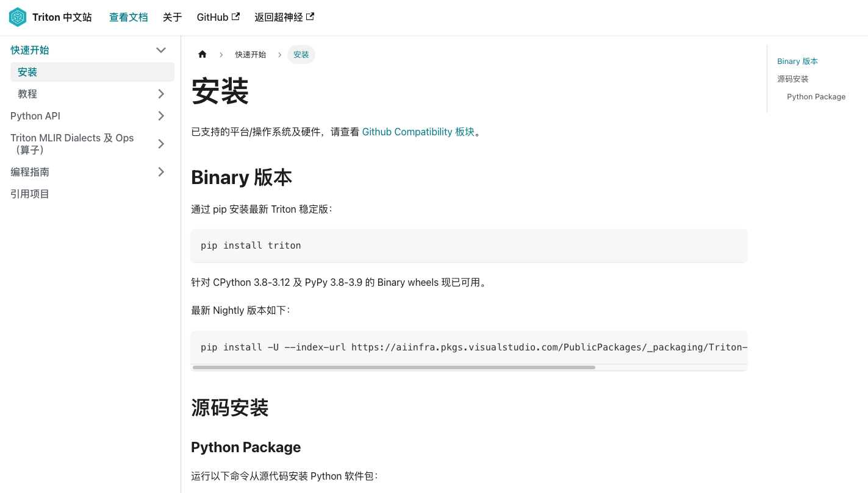Select 安装 in the left sidebar
Image resolution: width=868 pixels, height=493 pixels.
tap(27, 72)
